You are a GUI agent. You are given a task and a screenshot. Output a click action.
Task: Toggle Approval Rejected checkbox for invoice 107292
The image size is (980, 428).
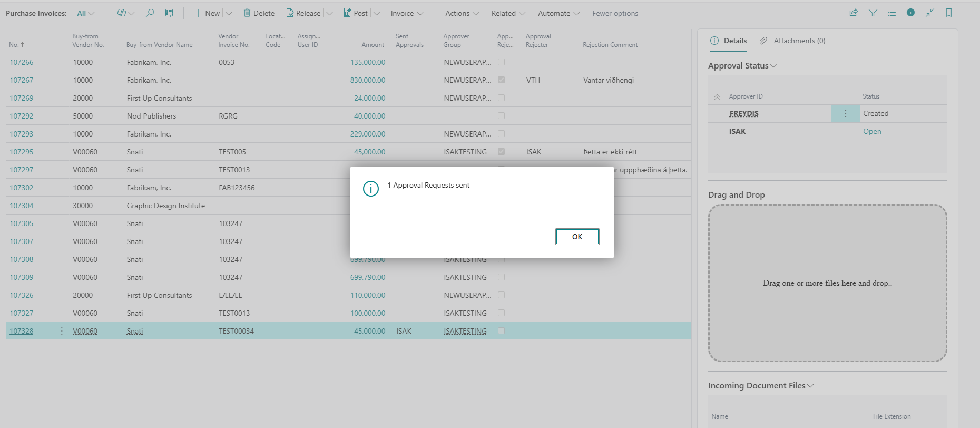pyautogui.click(x=501, y=116)
